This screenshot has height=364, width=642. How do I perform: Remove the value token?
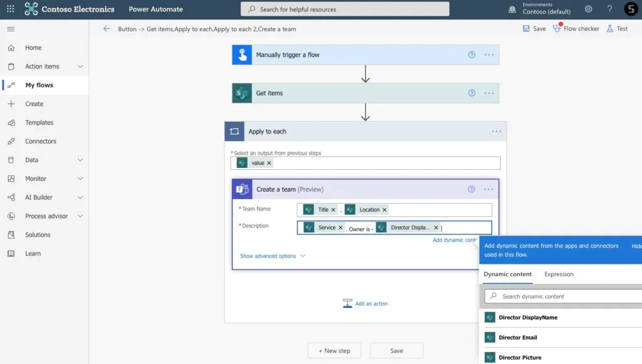pos(269,163)
